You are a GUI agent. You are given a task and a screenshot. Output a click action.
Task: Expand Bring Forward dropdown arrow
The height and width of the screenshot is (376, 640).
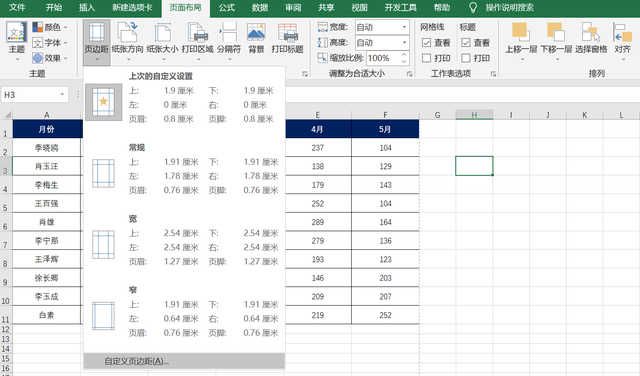[x=522, y=60]
